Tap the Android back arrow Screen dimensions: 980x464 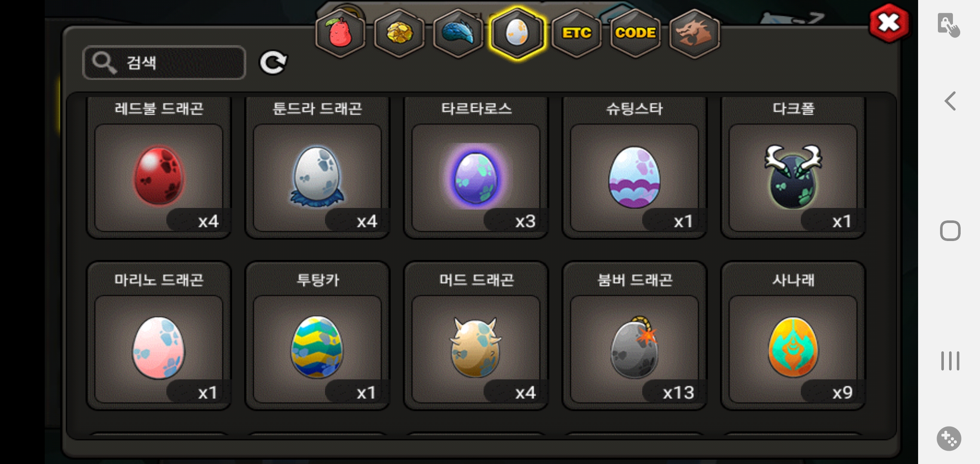[x=950, y=101]
